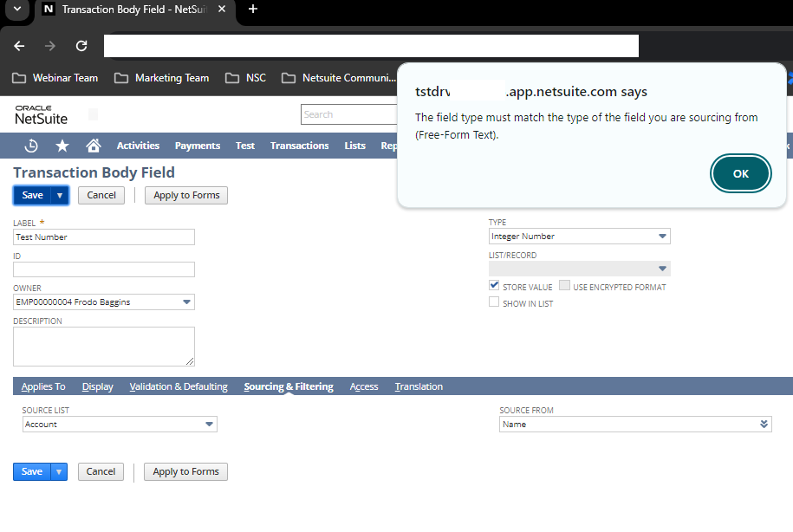Open the Test menu

click(244, 146)
